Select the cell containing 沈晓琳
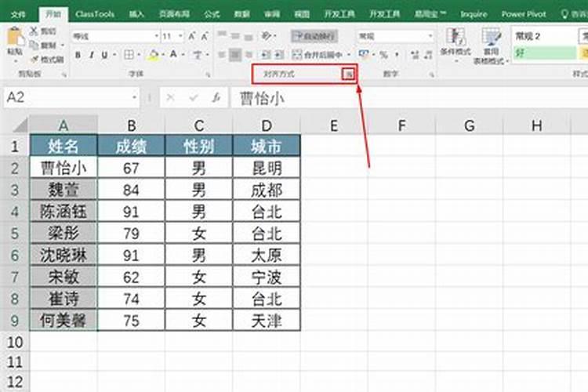The image size is (588, 392). 64,255
